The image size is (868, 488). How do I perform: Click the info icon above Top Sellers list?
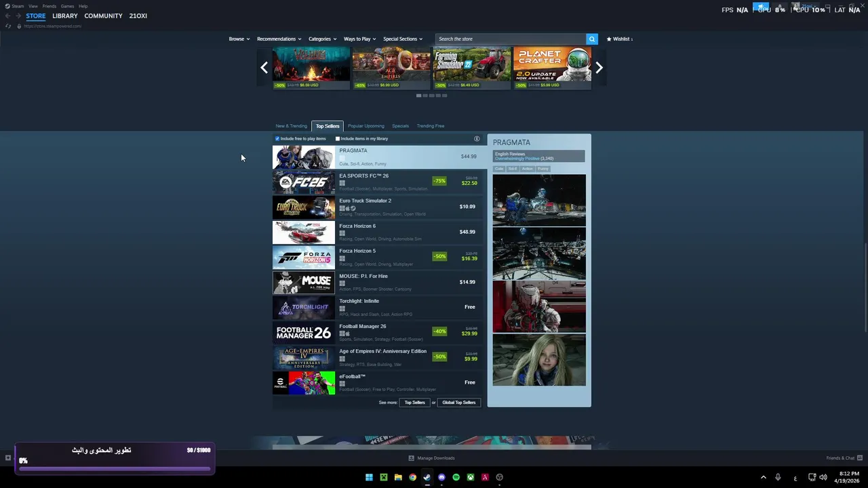477,138
